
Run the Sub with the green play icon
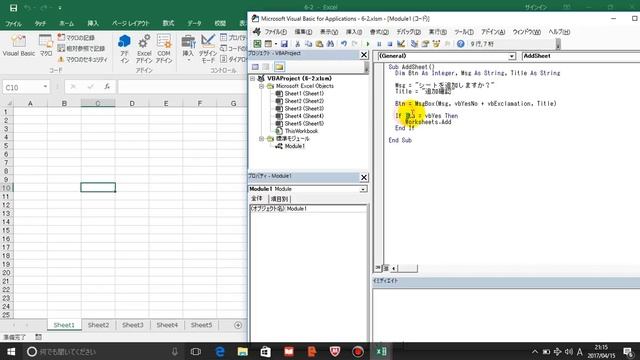coord(368,44)
